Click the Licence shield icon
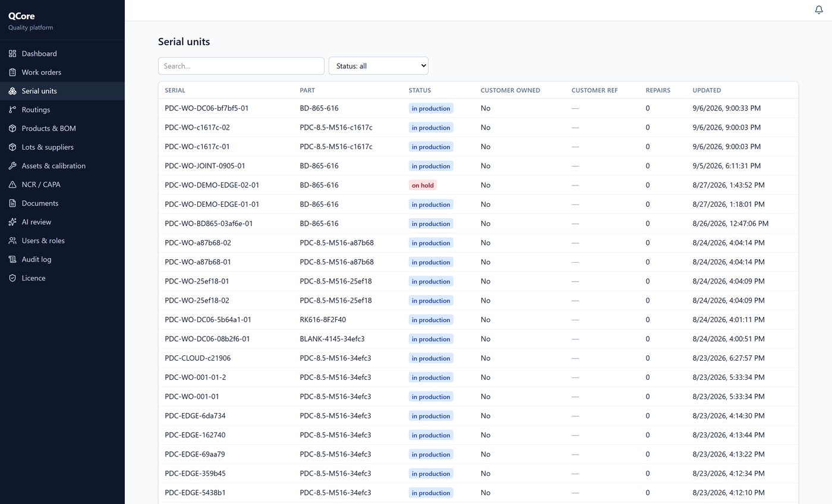Image resolution: width=832 pixels, height=504 pixels. point(12,278)
